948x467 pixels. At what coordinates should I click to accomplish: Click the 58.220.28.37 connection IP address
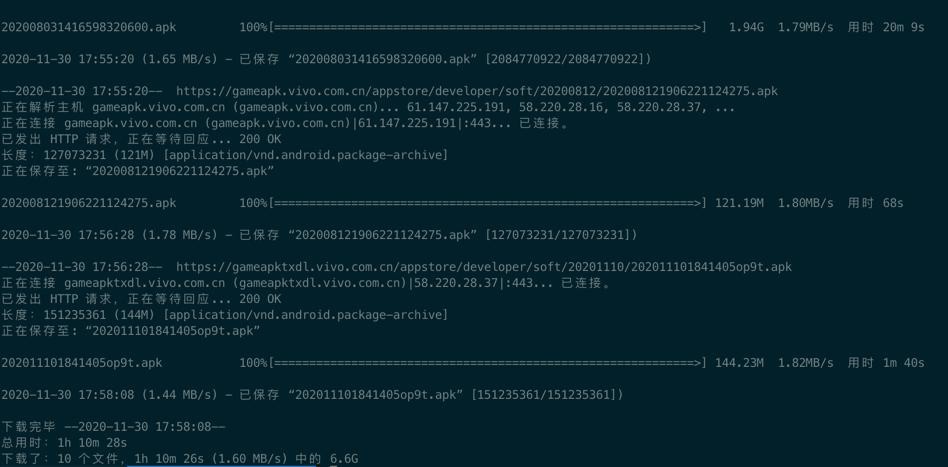coord(456,283)
